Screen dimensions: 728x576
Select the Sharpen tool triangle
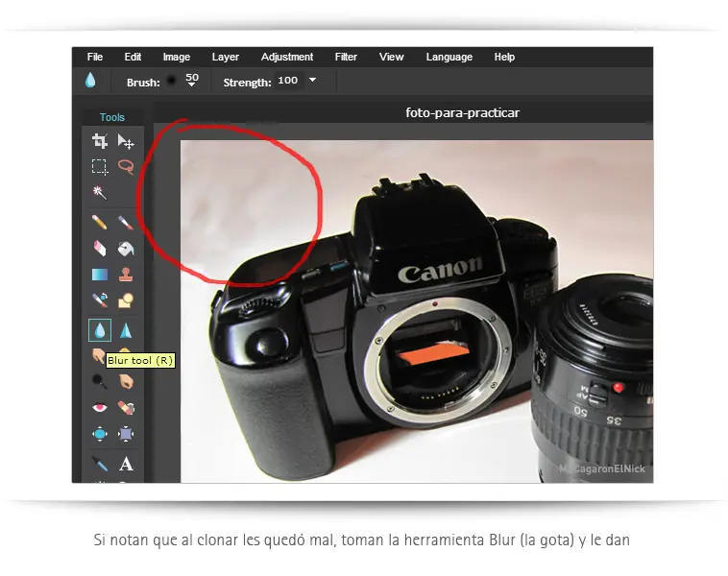126,330
